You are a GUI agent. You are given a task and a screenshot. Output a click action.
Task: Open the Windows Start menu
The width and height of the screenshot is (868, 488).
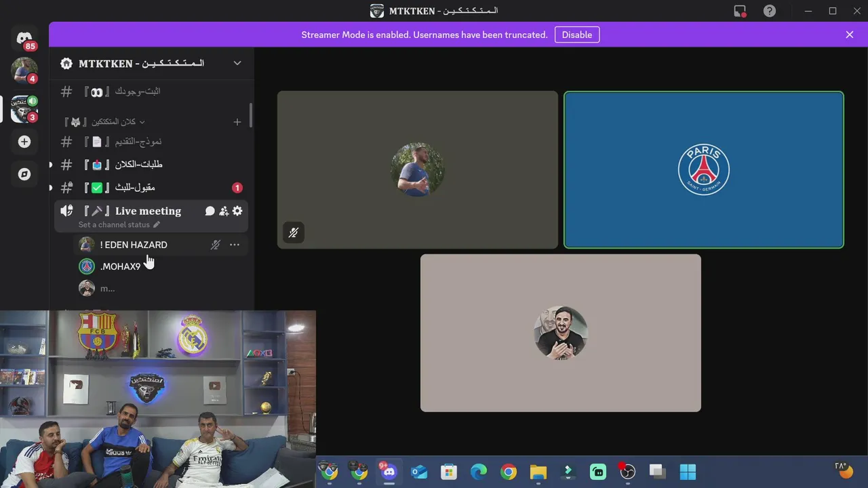688,472
